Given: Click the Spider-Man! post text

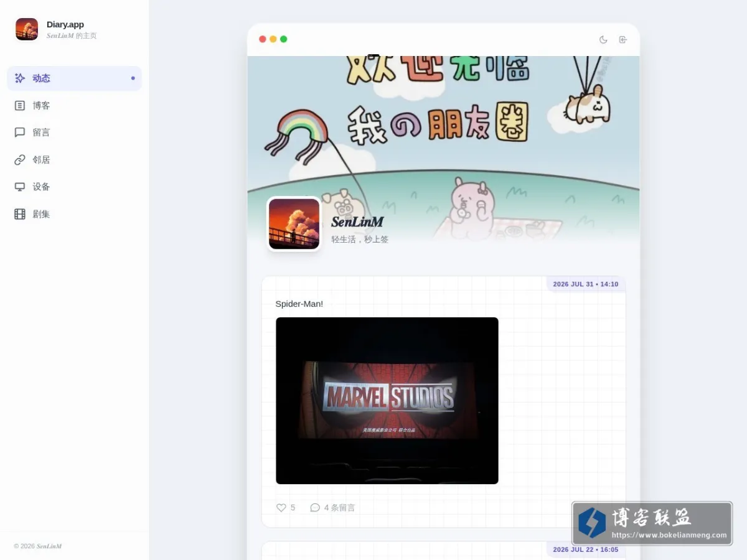Looking at the screenshot, I should (x=299, y=304).
